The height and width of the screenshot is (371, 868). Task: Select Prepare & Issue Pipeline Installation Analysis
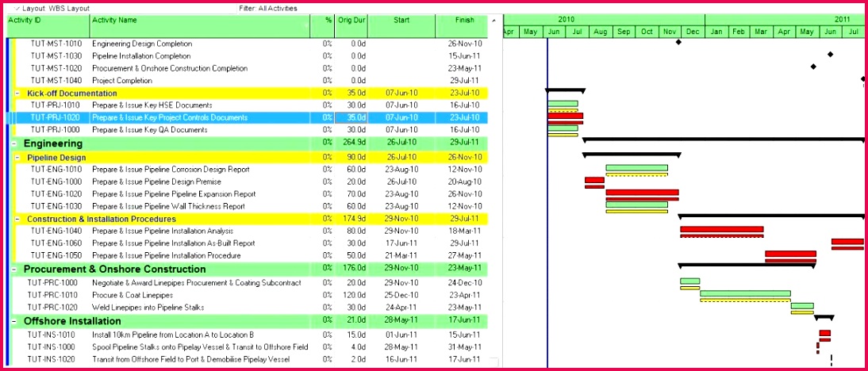pyautogui.click(x=252, y=231)
